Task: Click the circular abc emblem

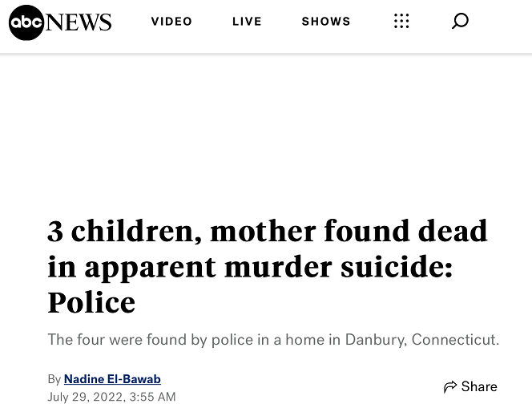Action: click(26, 22)
